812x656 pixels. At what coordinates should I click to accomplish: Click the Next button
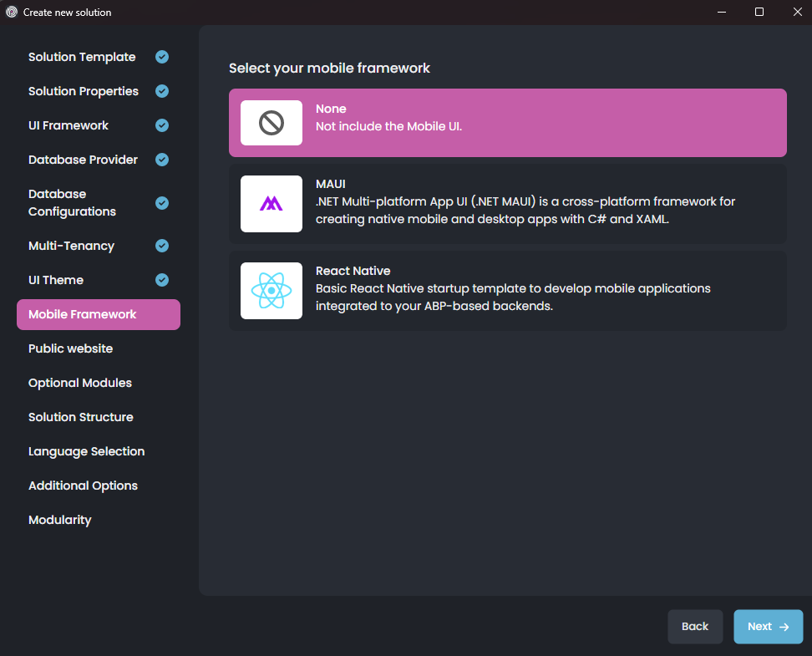(767, 626)
